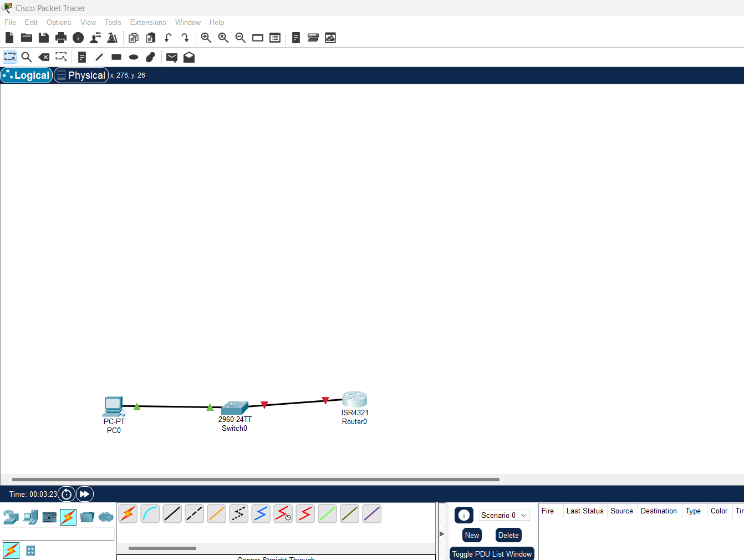Select End Devices category
The width and height of the screenshot is (744, 560).
point(30,517)
